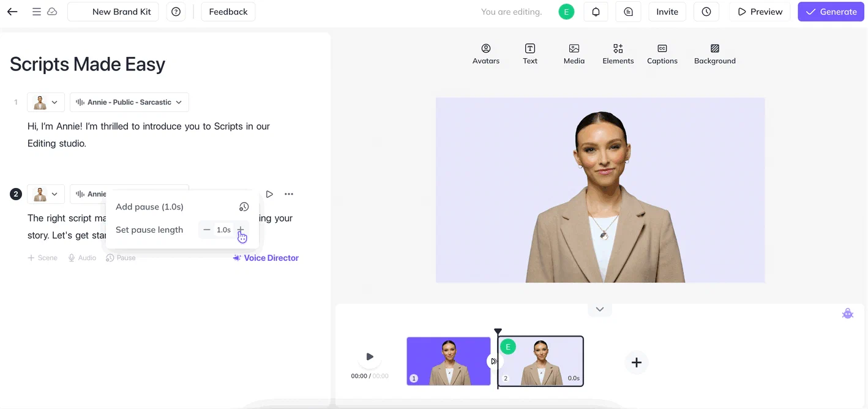
Task: Open scene 2 avatar dropdown
Action: tap(46, 194)
